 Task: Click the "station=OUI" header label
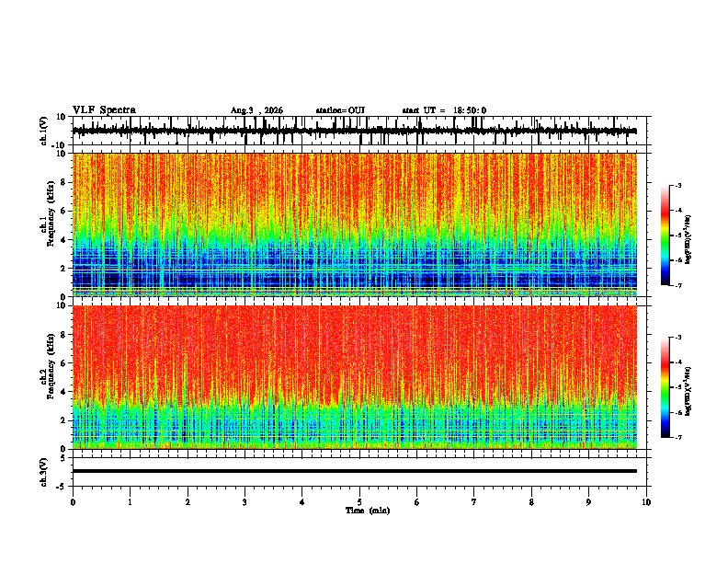point(340,110)
